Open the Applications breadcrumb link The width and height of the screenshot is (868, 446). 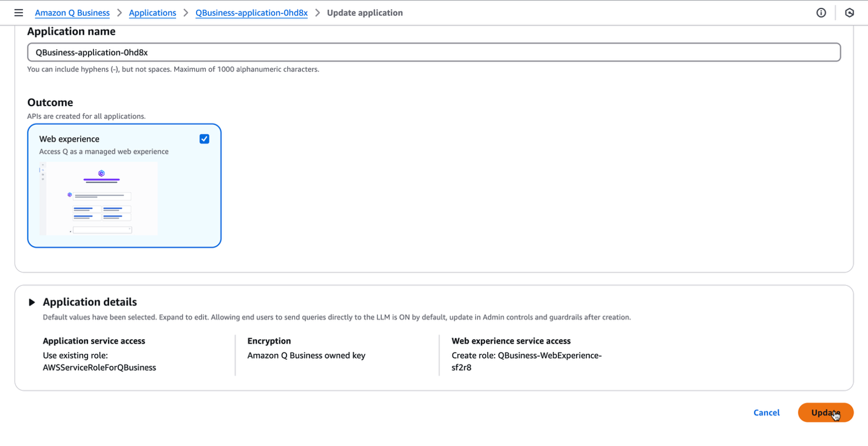click(x=152, y=12)
